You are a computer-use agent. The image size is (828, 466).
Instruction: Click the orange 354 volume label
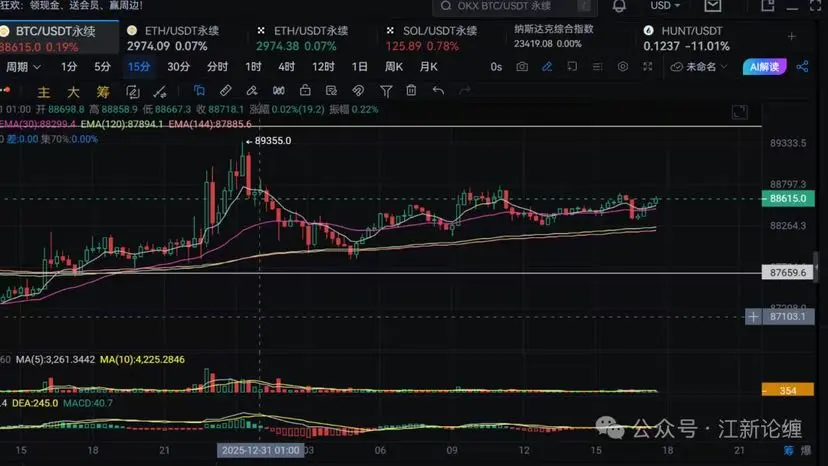788,390
